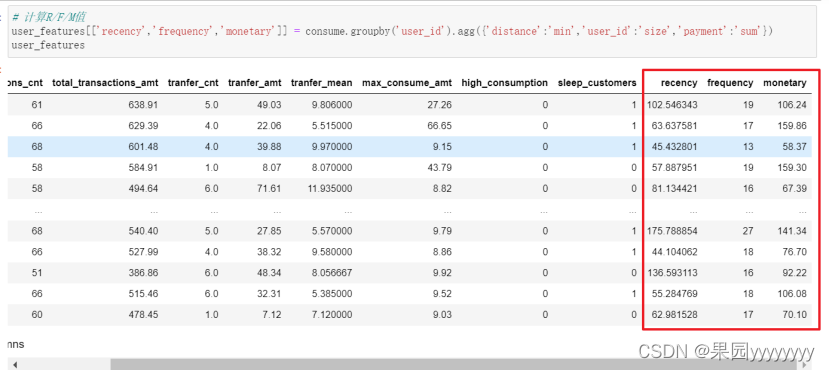Click the monetary value 159.86
The image size is (830, 371).
pos(792,126)
